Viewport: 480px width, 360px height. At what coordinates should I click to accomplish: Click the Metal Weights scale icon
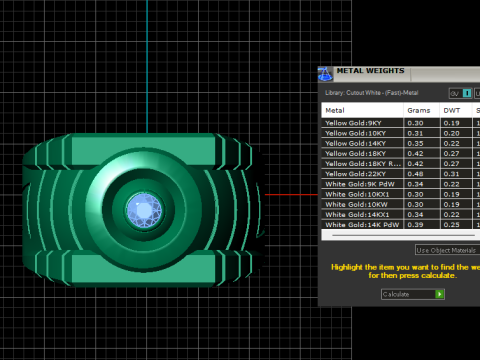coord(325,74)
